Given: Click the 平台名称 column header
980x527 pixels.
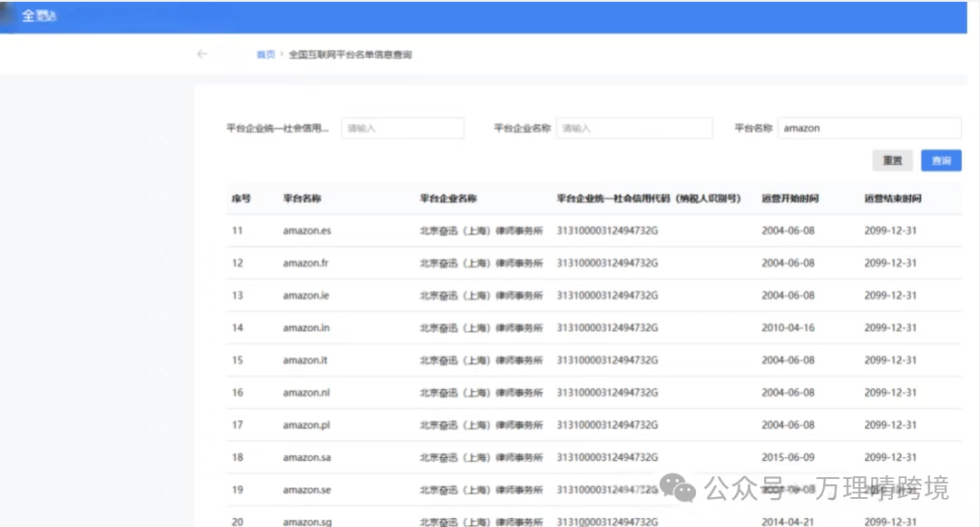Looking at the screenshot, I should coord(302,199).
